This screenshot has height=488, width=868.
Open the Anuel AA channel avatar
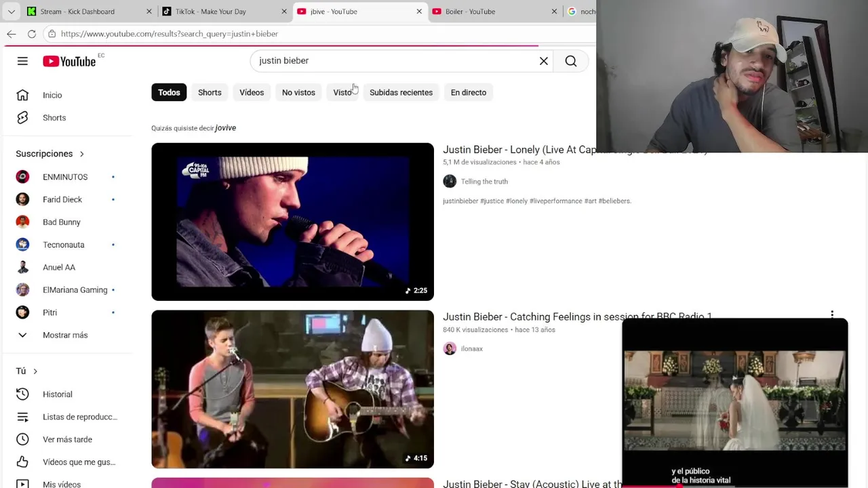22,267
